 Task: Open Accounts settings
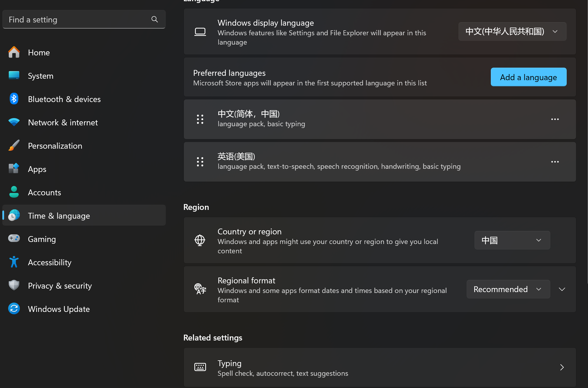[84, 192]
